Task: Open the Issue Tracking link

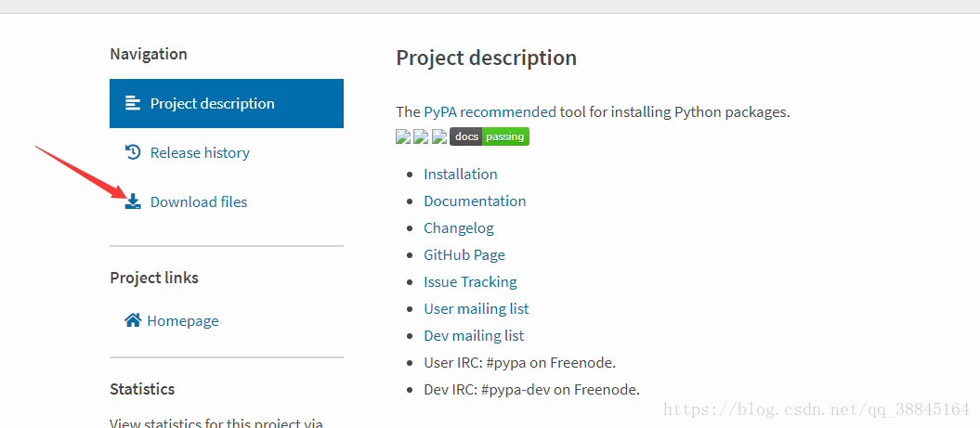Action: tap(471, 282)
